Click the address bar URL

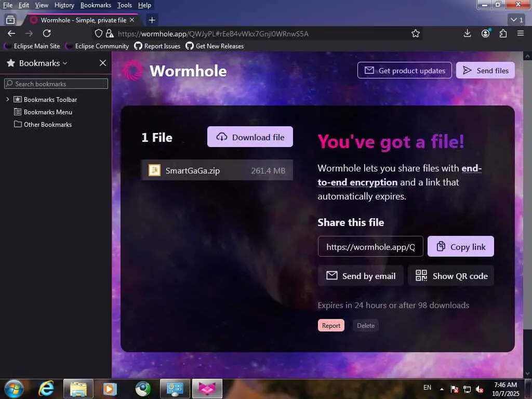coord(213,34)
